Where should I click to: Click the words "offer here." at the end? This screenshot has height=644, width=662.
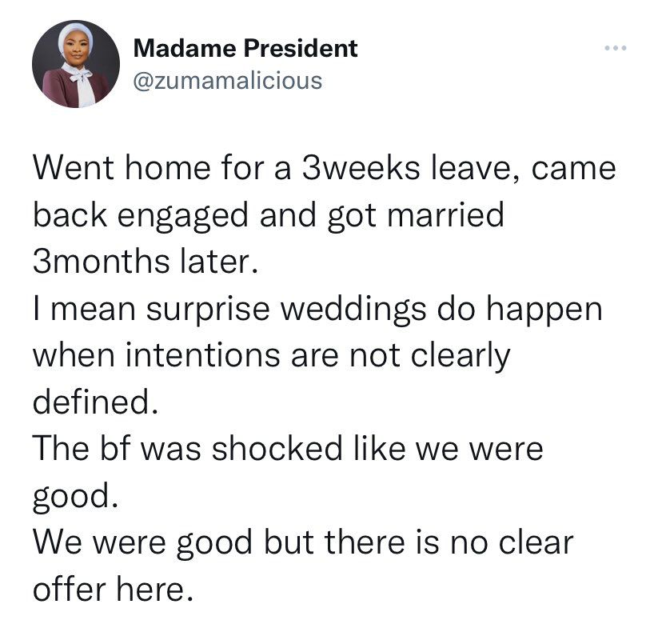[114, 589]
